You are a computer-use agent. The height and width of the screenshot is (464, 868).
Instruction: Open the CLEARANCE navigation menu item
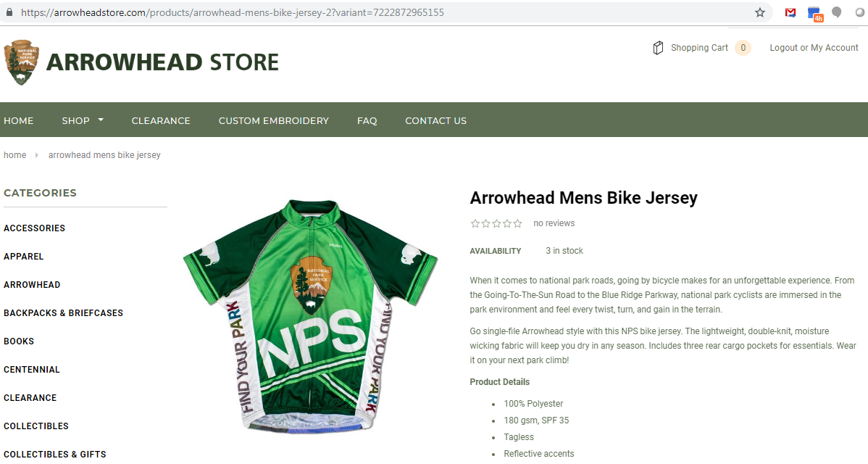pyautogui.click(x=161, y=120)
